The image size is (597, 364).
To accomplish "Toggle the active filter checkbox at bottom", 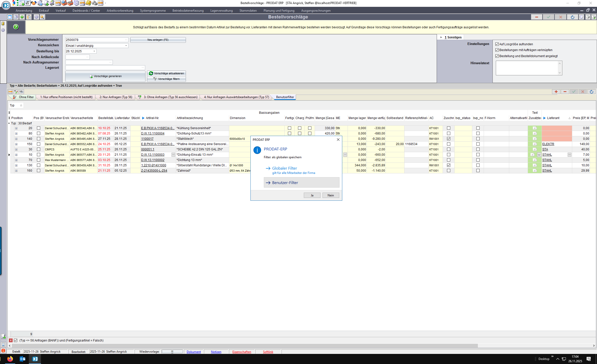I will [16, 340].
